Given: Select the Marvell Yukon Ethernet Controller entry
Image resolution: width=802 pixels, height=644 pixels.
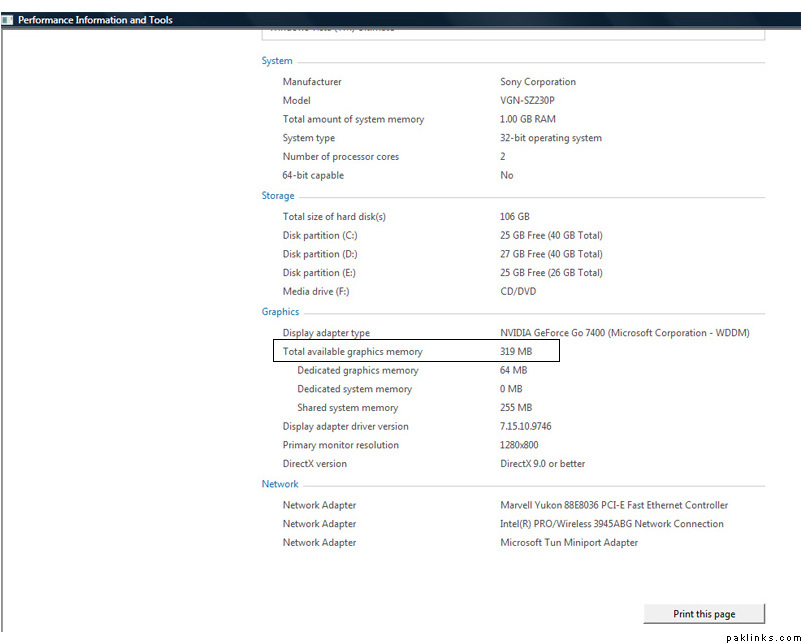Looking at the screenshot, I should pyautogui.click(x=614, y=506).
